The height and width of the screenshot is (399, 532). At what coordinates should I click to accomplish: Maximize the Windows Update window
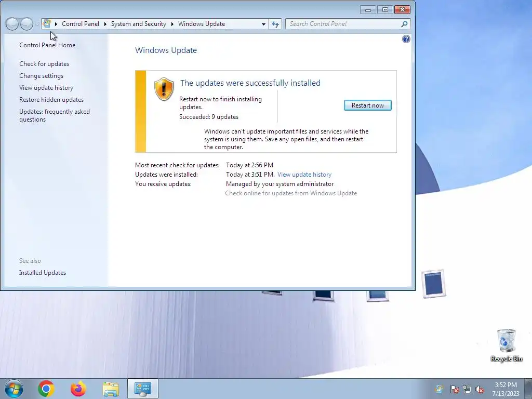click(x=385, y=10)
